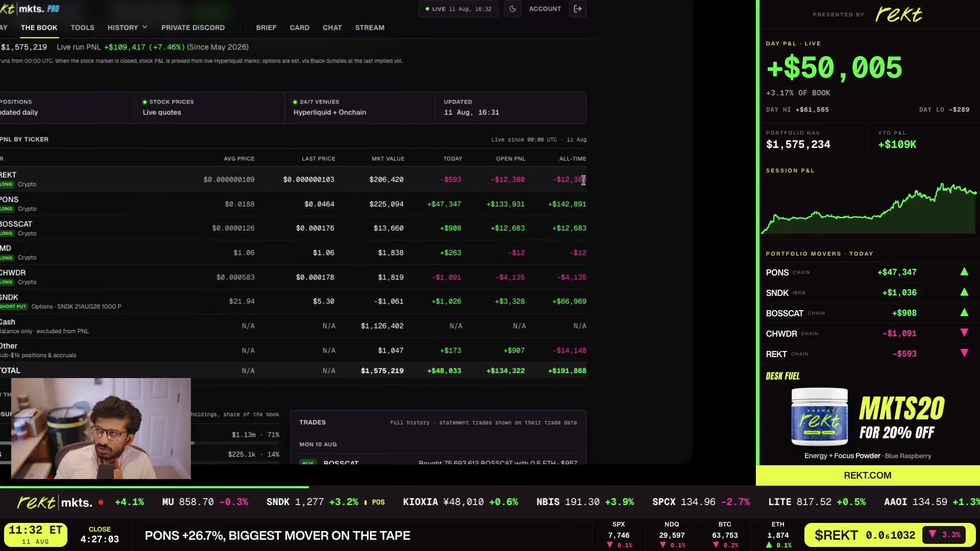
Task: Switch to the TOOLS tab
Action: point(82,28)
